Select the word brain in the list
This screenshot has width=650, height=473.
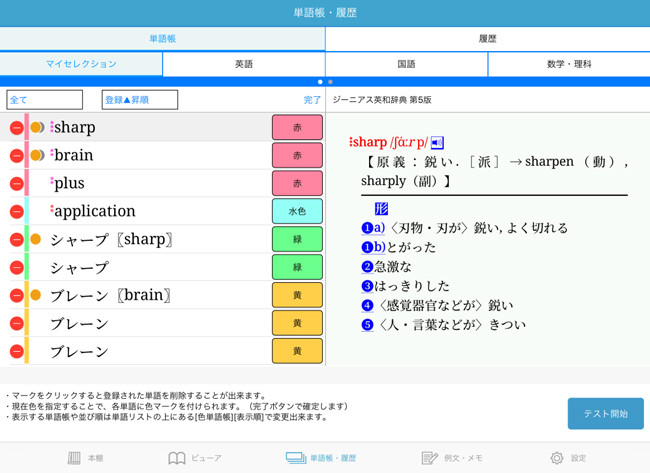pos(73,155)
